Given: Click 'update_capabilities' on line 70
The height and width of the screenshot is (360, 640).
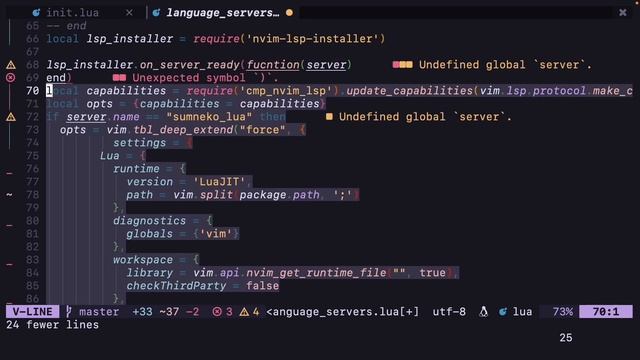Looking at the screenshot, I should (x=409, y=91).
